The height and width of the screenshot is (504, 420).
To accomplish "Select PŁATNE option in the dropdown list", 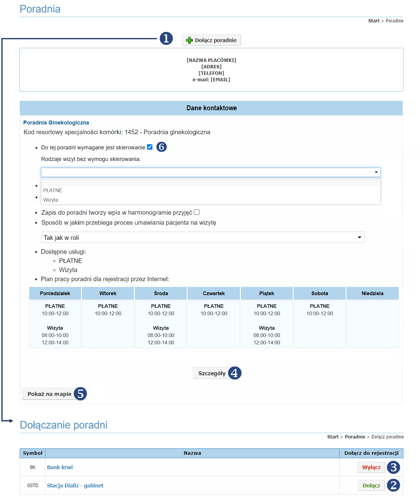I will click(211, 190).
